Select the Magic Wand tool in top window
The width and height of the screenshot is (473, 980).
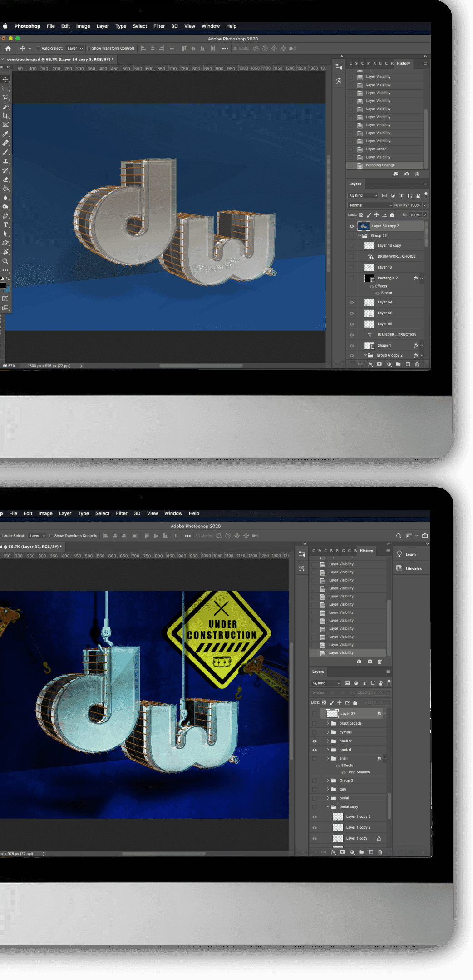click(x=5, y=106)
